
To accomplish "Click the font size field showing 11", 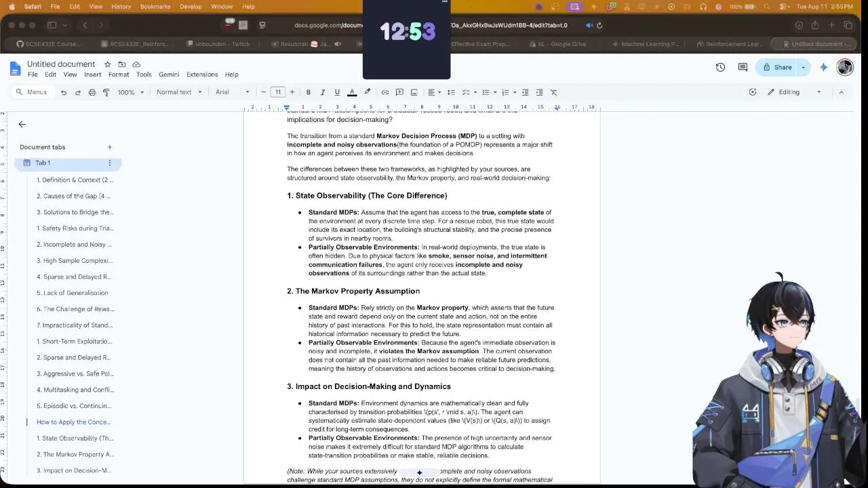I will [278, 92].
